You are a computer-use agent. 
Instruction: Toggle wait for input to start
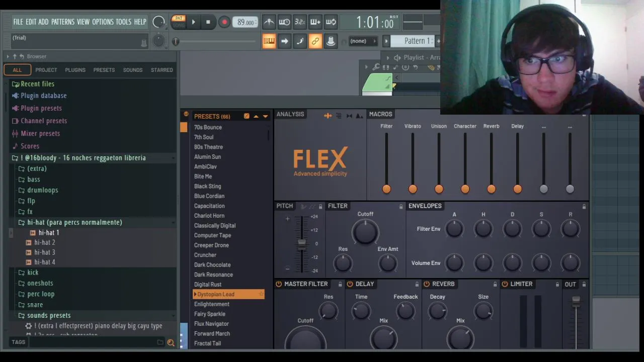[x=284, y=22]
